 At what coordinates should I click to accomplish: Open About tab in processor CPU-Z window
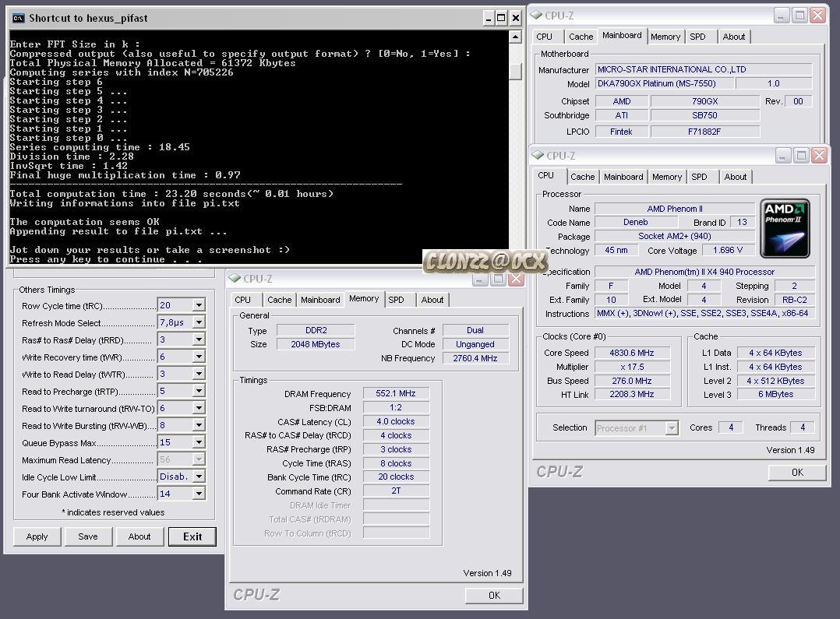(x=736, y=177)
